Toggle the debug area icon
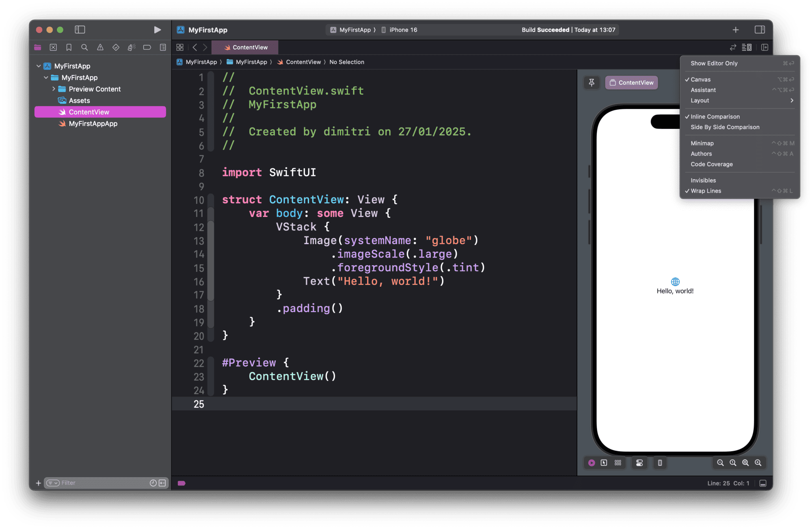 click(763, 483)
